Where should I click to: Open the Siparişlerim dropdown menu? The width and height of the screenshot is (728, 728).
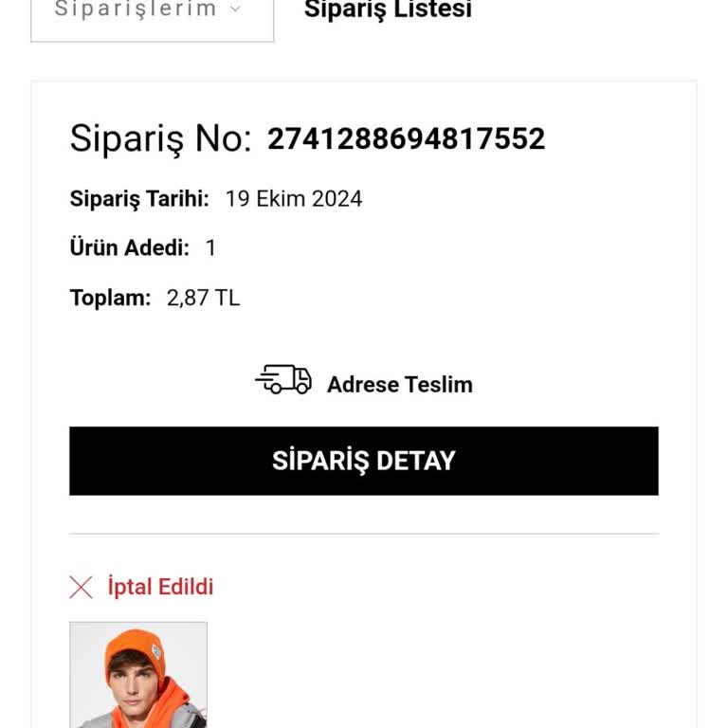coord(152,14)
